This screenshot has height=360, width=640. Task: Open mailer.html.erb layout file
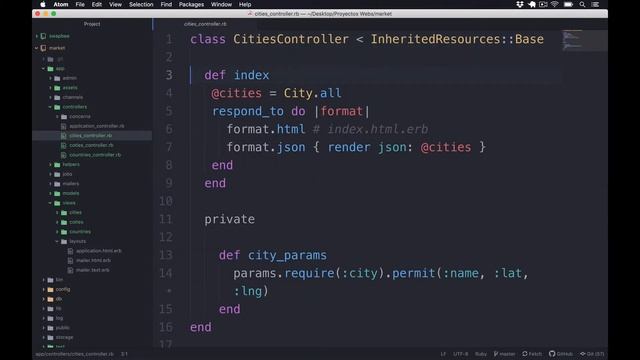tap(93, 260)
